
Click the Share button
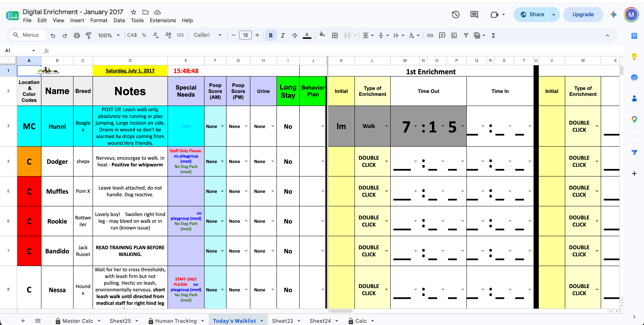point(532,15)
